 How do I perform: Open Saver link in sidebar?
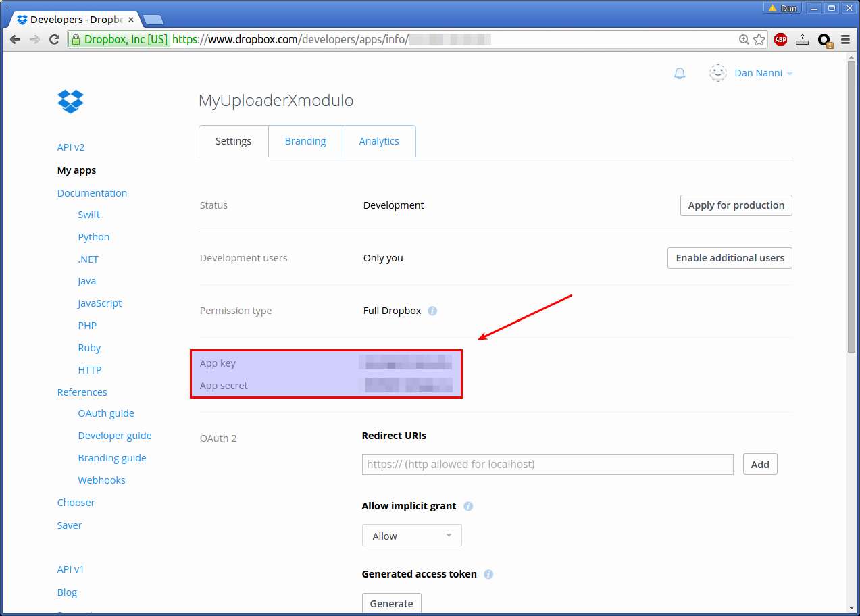(x=70, y=525)
